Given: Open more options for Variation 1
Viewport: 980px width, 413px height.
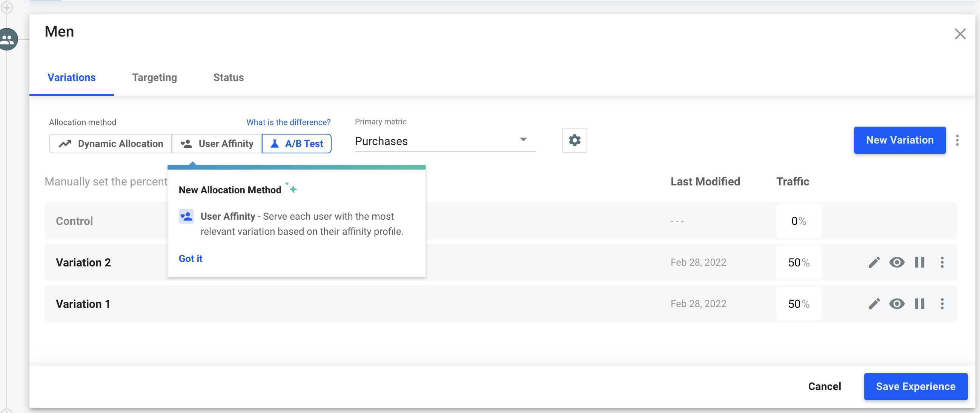Looking at the screenshot, I should point(942,304).
